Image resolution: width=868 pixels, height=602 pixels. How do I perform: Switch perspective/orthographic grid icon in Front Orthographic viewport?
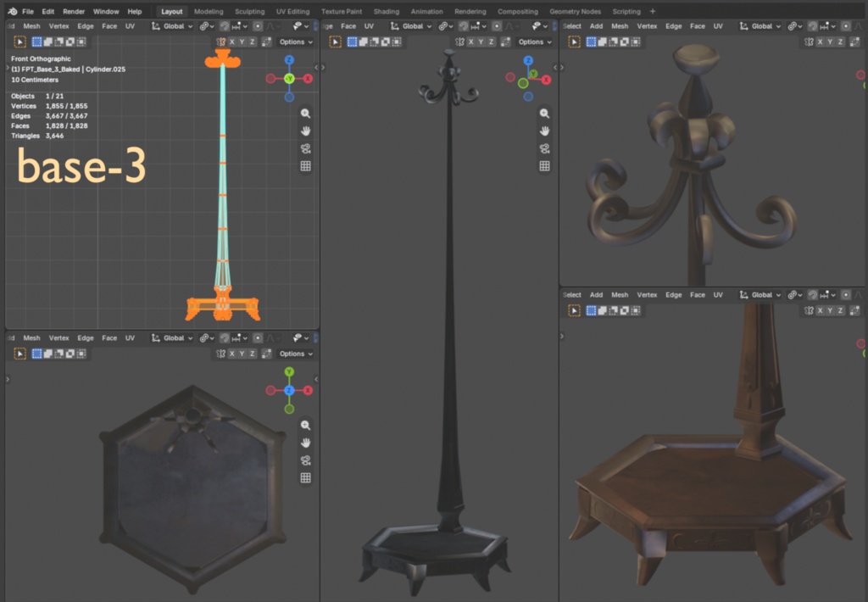(305, 166)
